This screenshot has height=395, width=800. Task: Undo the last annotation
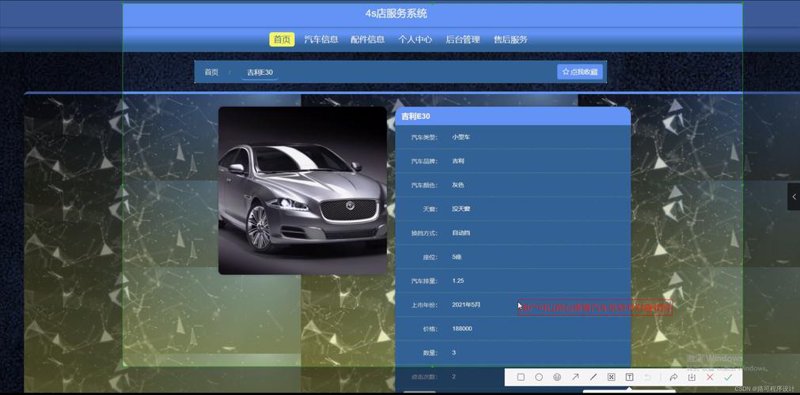coord(647,377)
